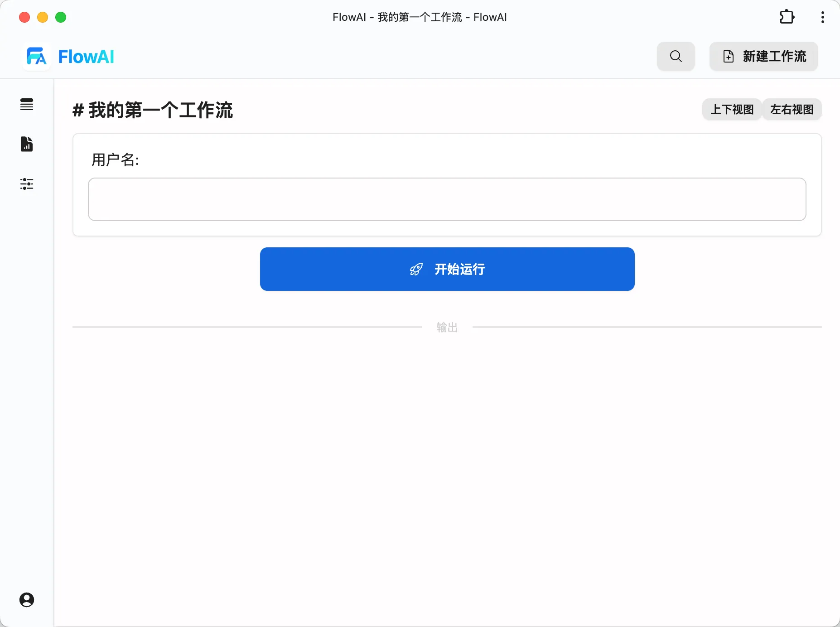Click the 输出 section label

[447, 327]
